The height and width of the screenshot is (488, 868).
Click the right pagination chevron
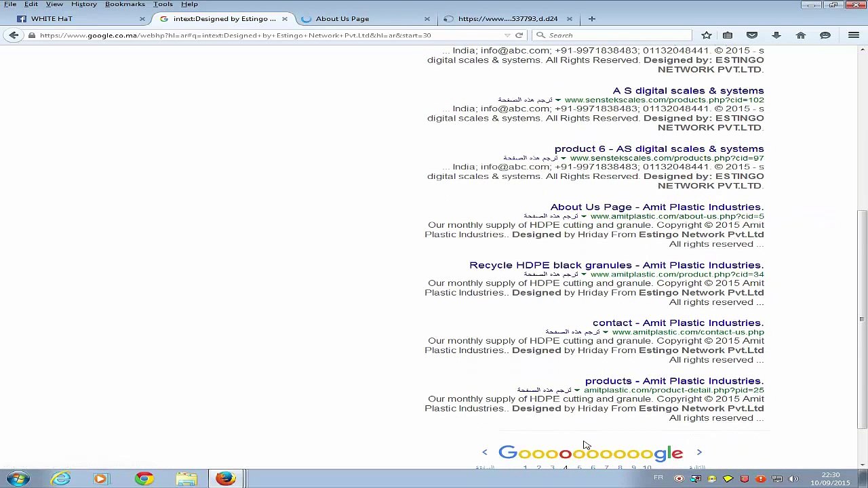699,452
